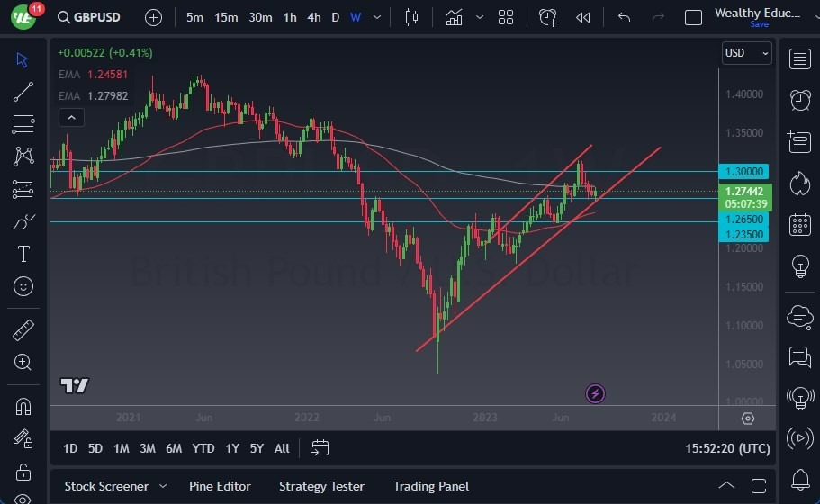Open the emoji icons tool
The width and height of the screenshot is (820, 504).
(23, 286)
